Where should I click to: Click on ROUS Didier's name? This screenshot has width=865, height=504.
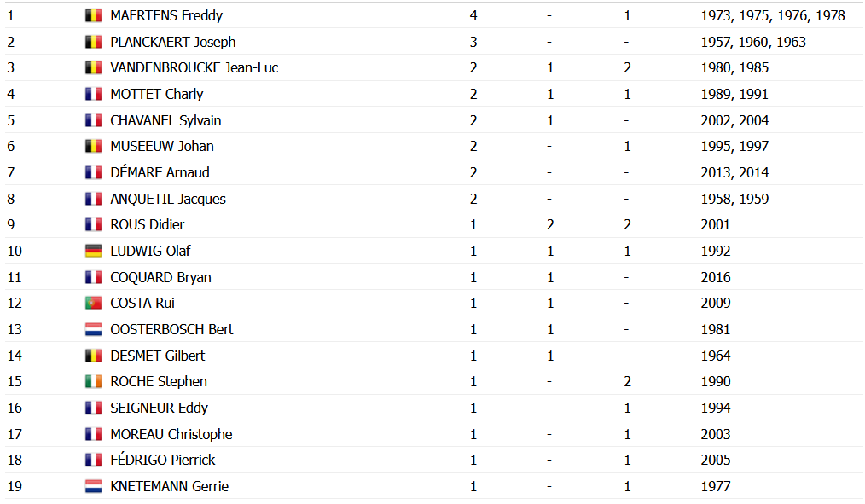point(148,224)
